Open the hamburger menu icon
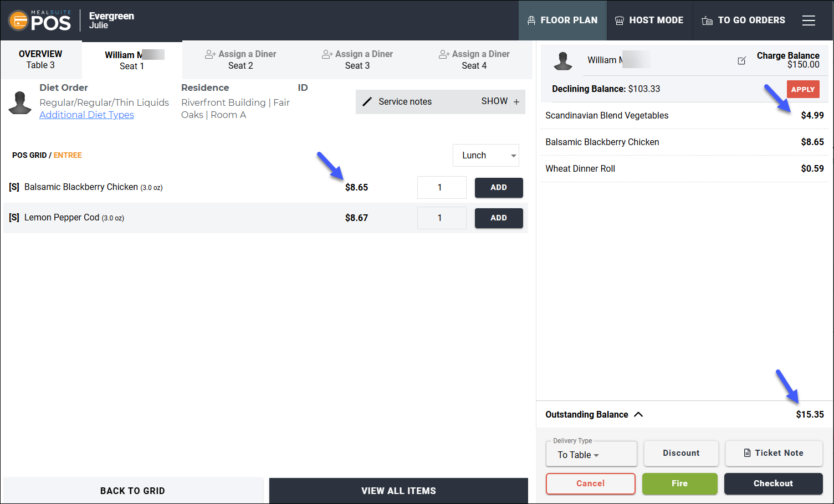 pyautogui.click(x=809, y=20)
